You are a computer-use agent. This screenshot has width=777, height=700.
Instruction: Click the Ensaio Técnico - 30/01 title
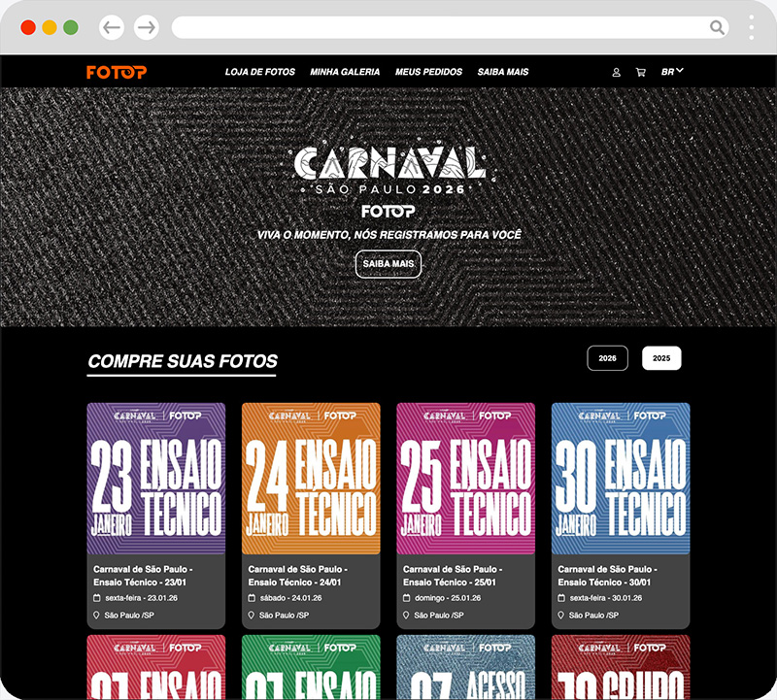608,576
